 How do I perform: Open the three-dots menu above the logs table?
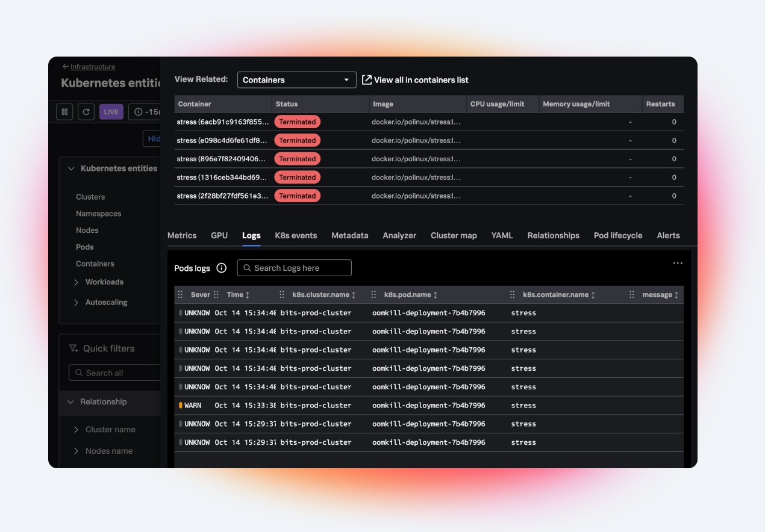tap(678, 263)
